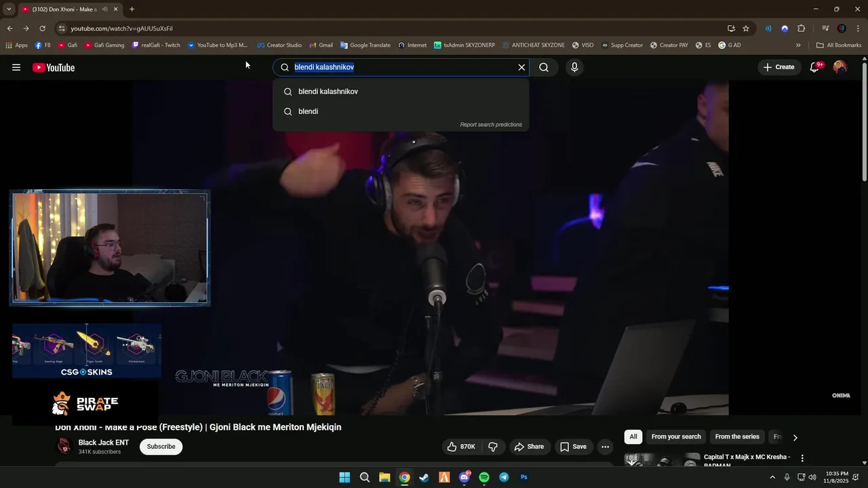View site information icon in address bar
Screen dimensions: 868x488
point(62,28)
